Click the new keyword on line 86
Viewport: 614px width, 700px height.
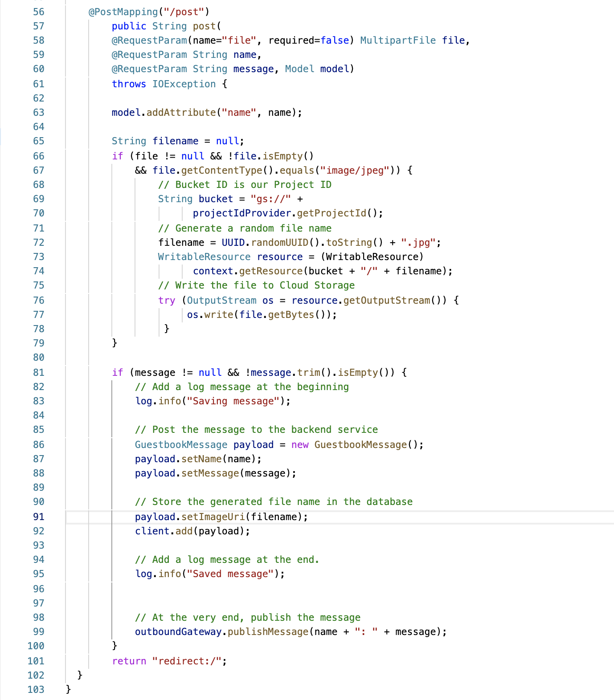coord(300,444)
